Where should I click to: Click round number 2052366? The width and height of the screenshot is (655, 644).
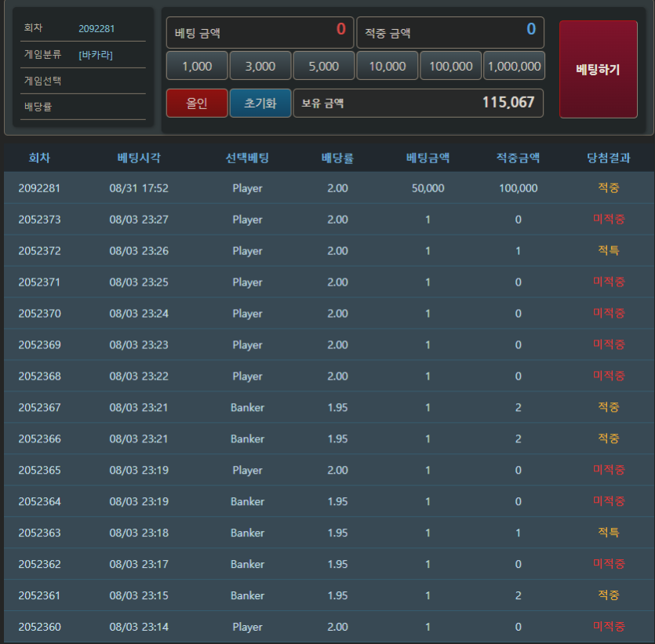click(x=39, y=439)
